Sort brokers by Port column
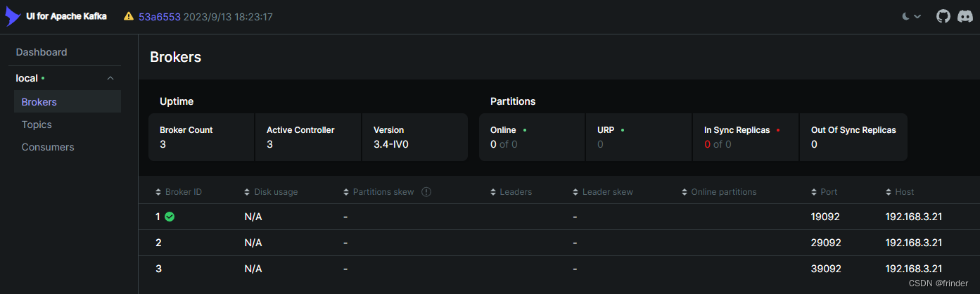 [824, 192]
